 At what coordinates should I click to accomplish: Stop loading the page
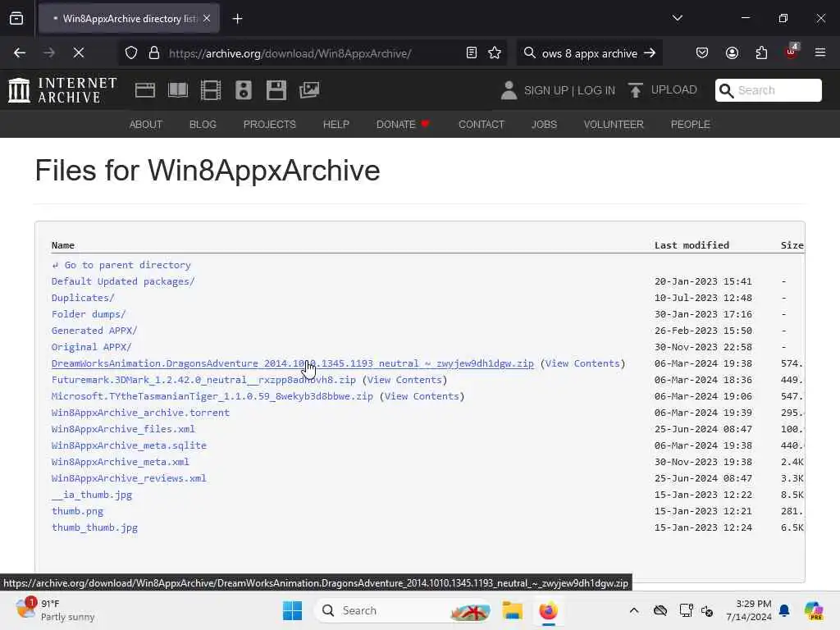pos(78,52)
